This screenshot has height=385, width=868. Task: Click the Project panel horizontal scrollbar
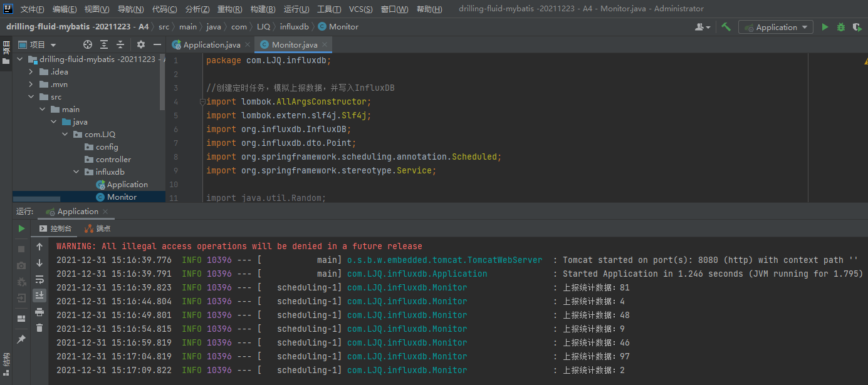[x=38, y=198]
